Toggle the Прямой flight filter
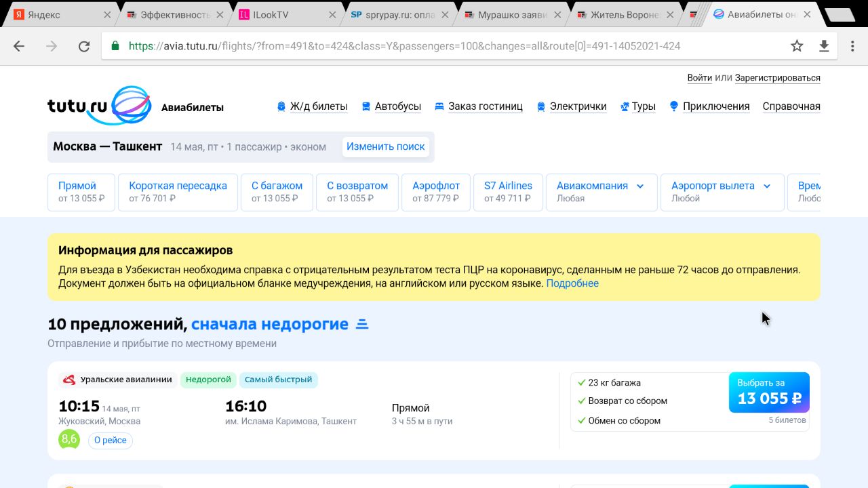The height and width of the screenshot is (488, 868). (x=81, y=192)
